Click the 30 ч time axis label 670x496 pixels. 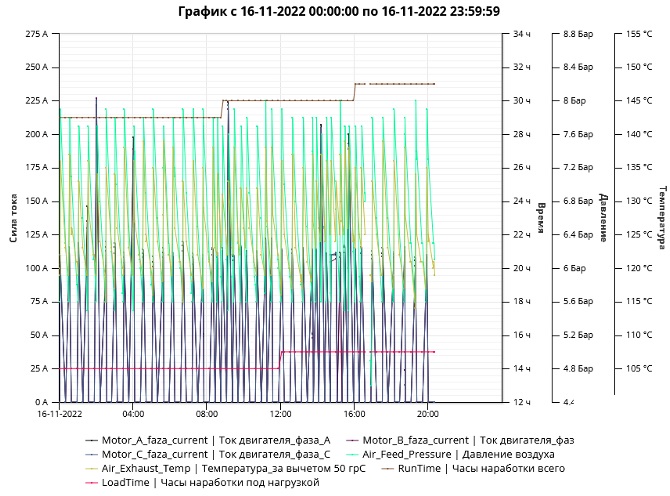pos(521,101)
